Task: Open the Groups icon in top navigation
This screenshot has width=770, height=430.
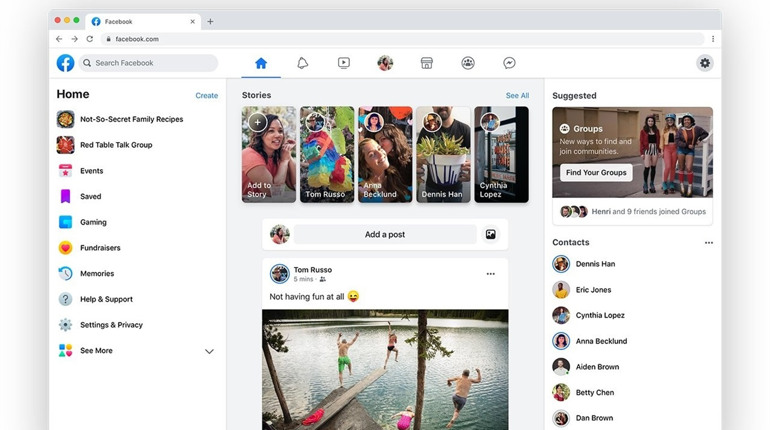Action: [x=468, y=63]
